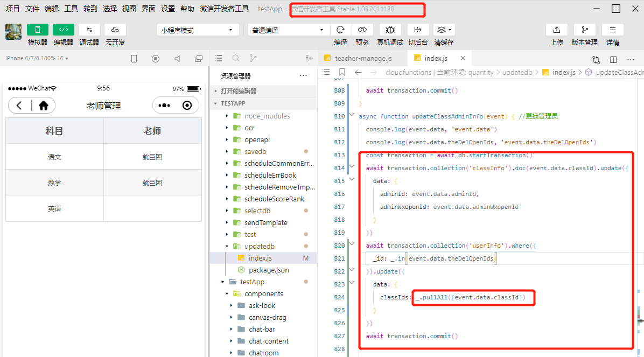Screen dimensions: 644x357
Task: Click the compile refresh icon
Action: [340, 30]
